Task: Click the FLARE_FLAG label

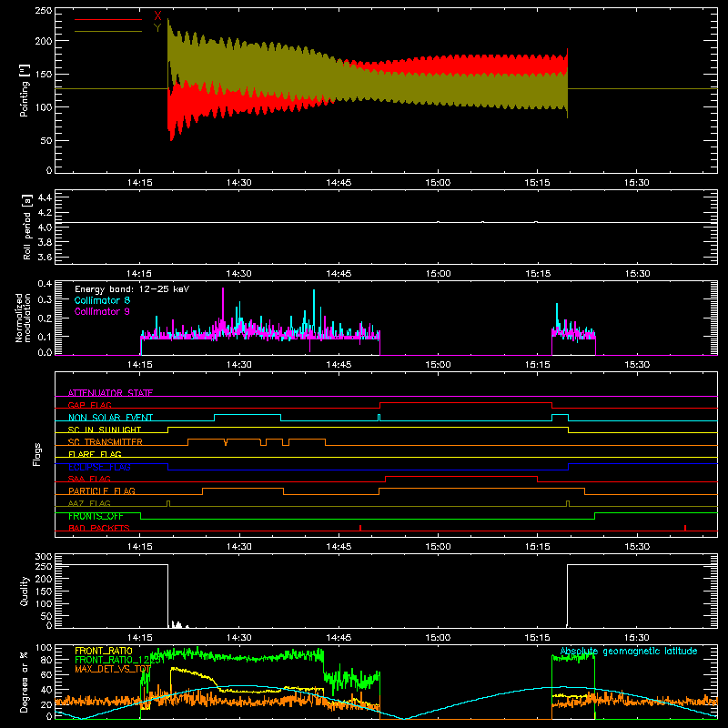Action: tap(95, 454)
